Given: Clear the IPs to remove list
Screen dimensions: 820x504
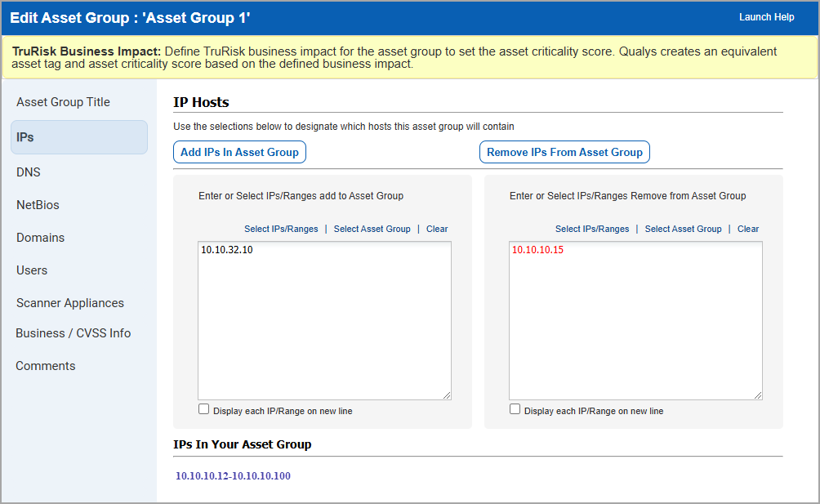Looking at the screenshot, I should (747, 229).
